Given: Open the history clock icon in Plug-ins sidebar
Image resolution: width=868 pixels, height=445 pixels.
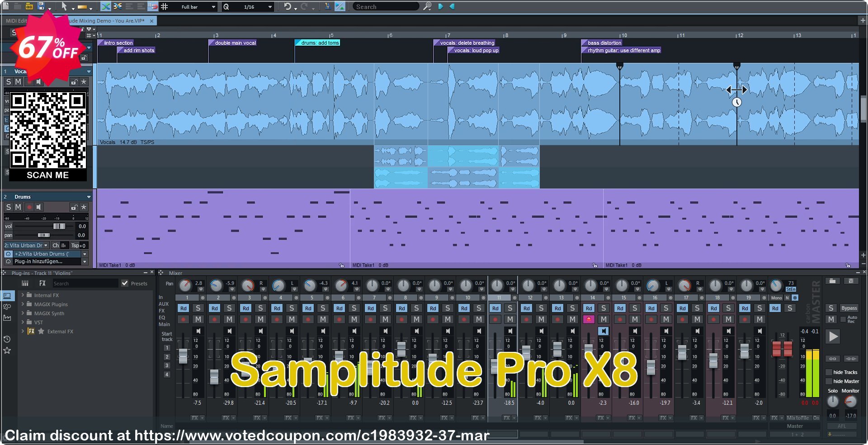Looking at the screenshot, I should point(7,339).
